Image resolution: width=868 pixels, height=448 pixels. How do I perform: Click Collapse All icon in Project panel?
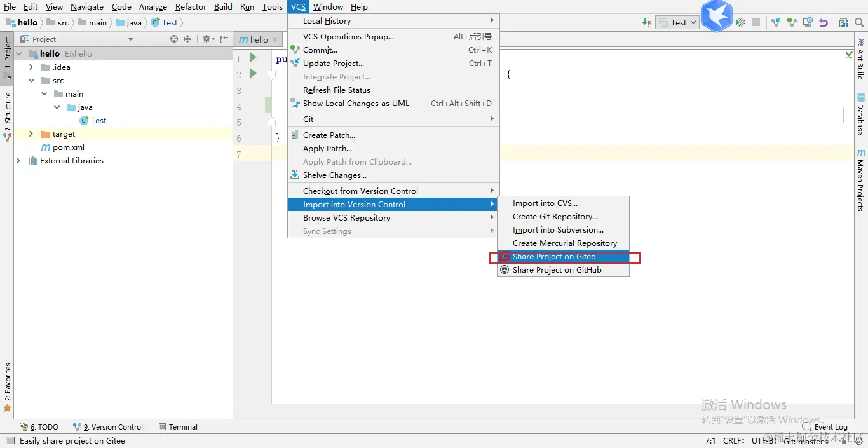pos(188,39)
